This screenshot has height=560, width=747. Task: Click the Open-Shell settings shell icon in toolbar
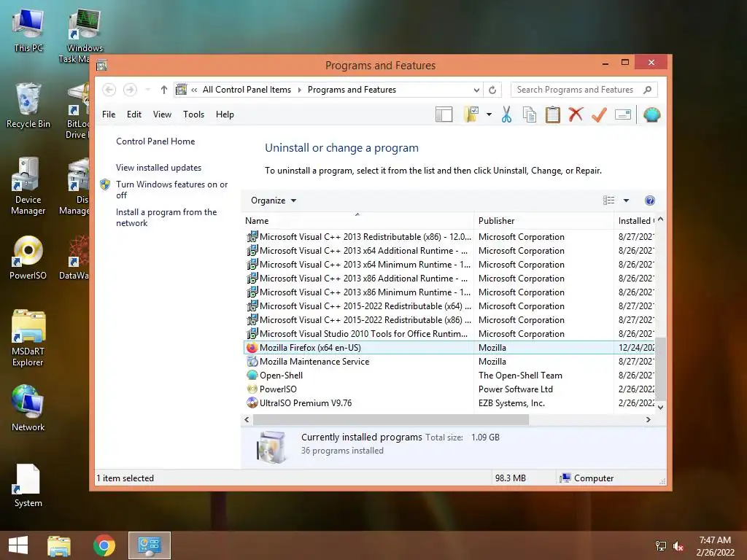click(x=651, y=114)
